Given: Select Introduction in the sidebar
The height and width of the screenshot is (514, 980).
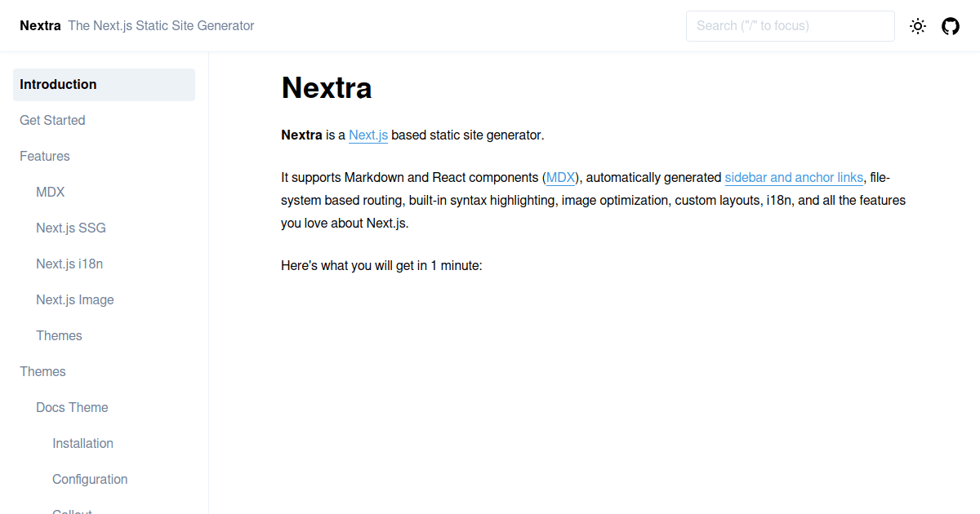Looking at the screenshot, I should point(104,85).
